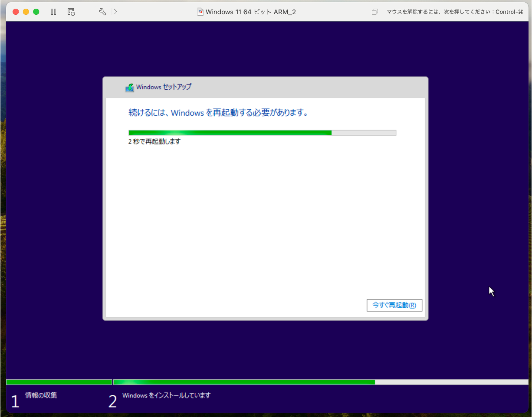Click the VM document icon beside the title
The width and height of the screenshot is (532, 417).
click(x=200, y=12)
